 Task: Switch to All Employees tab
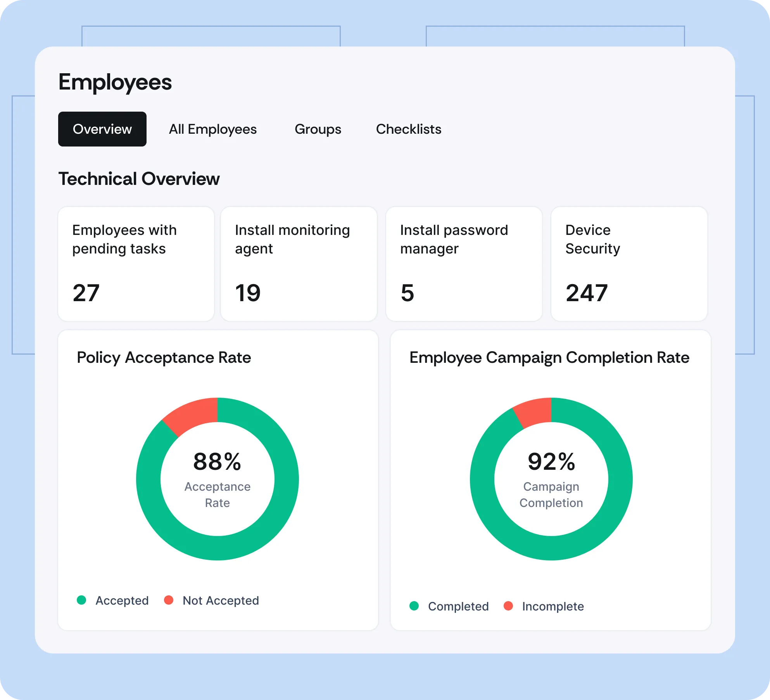(x=212, y=129)
